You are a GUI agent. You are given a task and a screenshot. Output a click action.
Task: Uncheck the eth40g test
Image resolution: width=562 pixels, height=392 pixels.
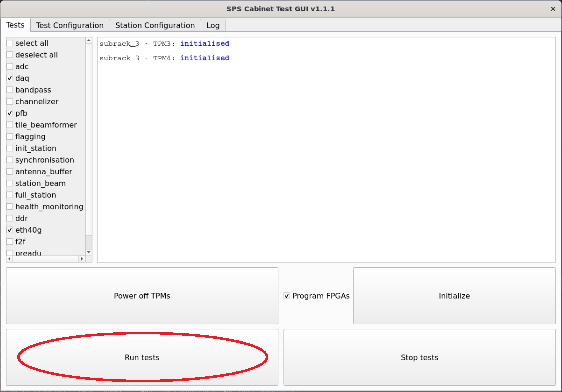(10, 230)
